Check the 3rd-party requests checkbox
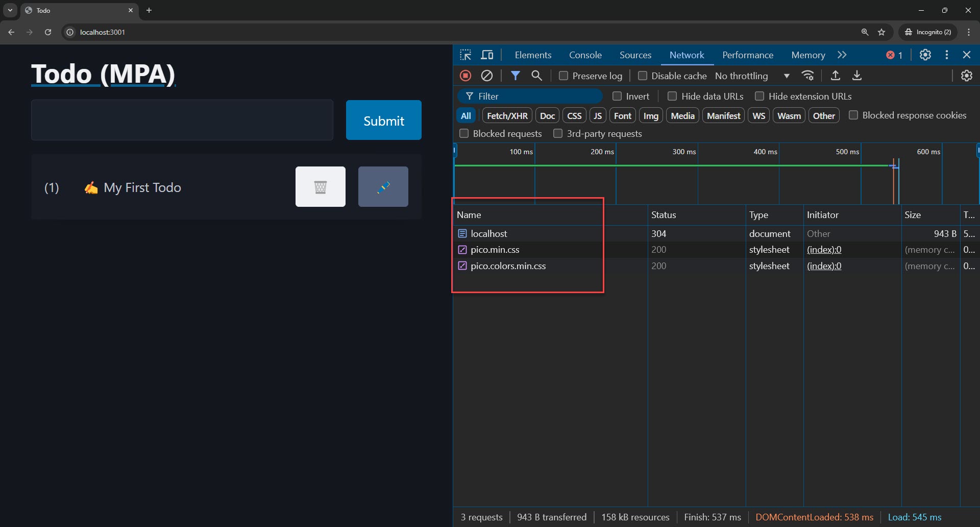Viewport: 980px width, 527px height. pos(558,134)
